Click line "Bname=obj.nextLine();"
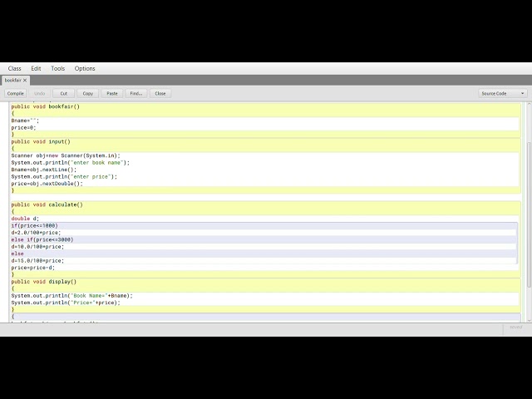 click(44, 170)
